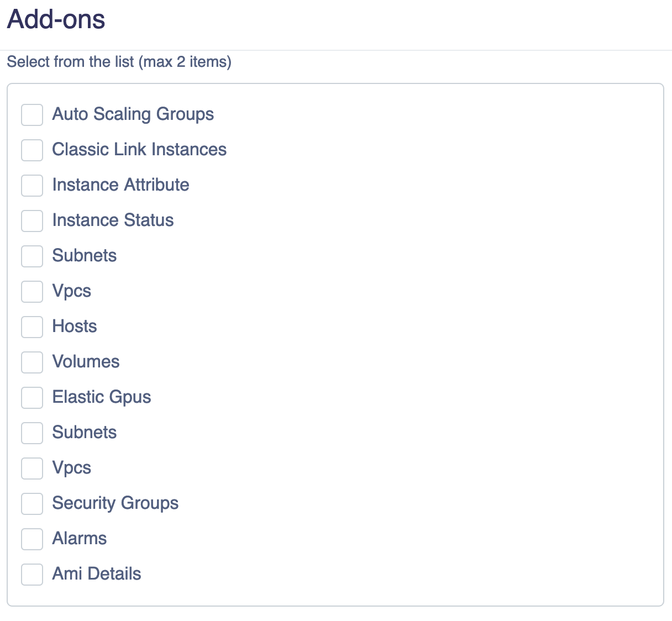
Task: Check the Vpcs box just above Security Groups
Action: pos(32,469)
